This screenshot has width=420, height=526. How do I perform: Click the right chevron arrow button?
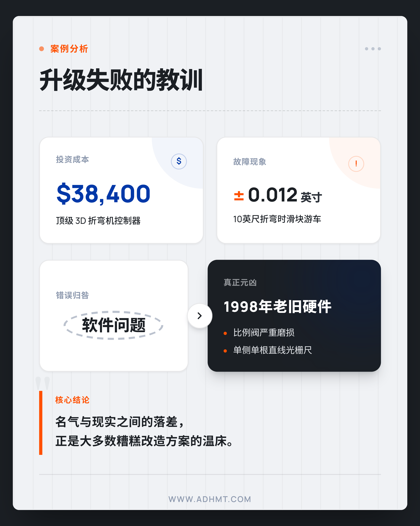[x=200, y=316]
